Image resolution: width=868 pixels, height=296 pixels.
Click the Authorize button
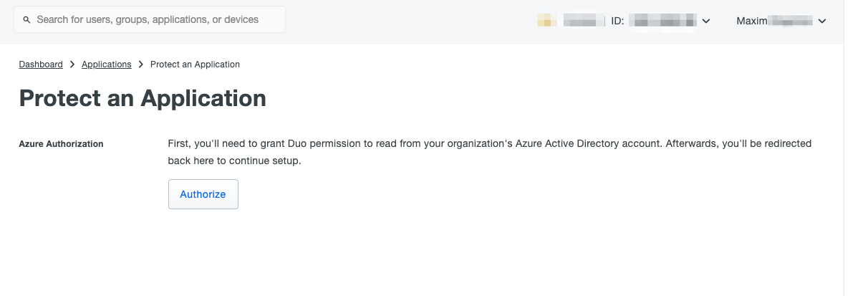click(203, 194)
